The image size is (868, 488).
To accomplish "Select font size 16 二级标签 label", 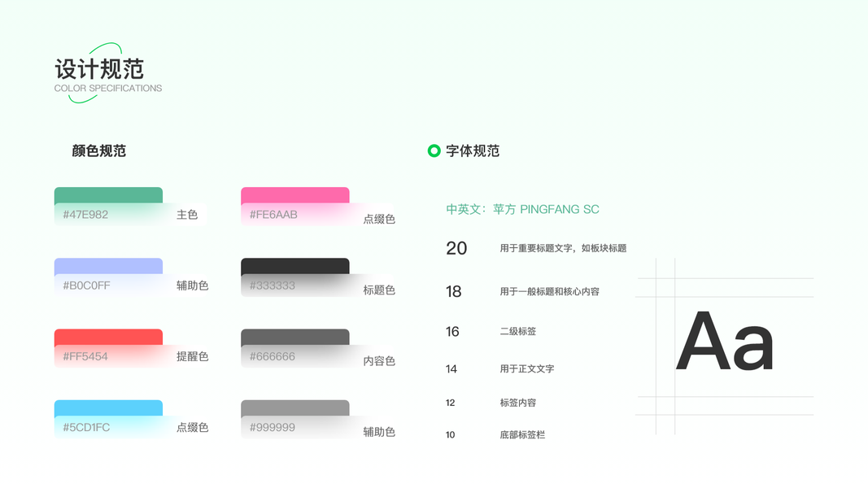I will pyautogui.click(x=518, y=331).
